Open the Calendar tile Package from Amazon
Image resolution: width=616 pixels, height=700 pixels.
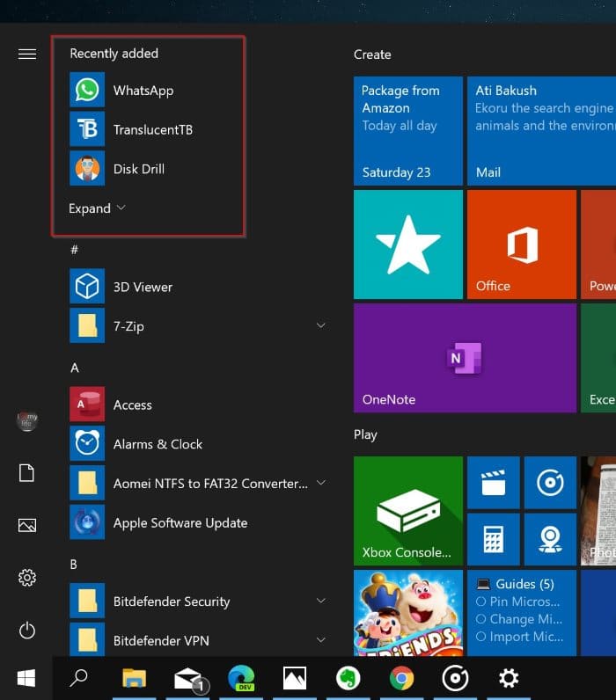tap(407, 131)
